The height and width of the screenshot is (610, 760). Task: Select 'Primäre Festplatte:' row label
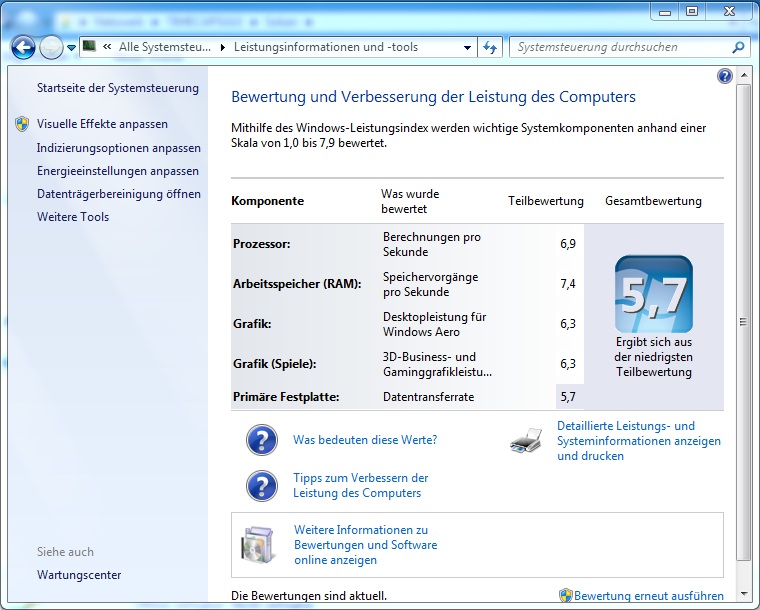286,397
